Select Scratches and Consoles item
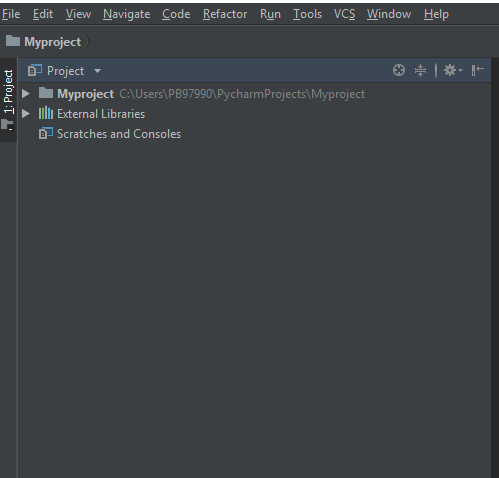Screen dimensions: 499x478 (119, 134)
